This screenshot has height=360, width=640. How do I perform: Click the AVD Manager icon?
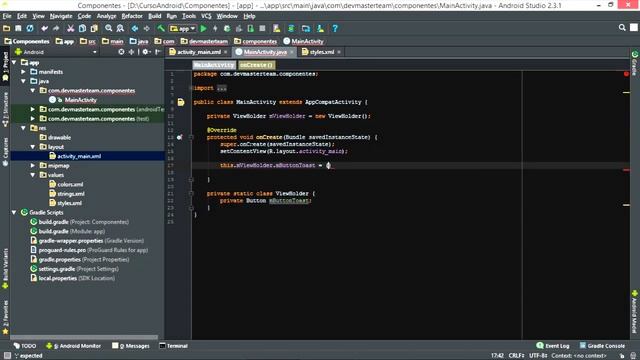(x=277, y=29)
